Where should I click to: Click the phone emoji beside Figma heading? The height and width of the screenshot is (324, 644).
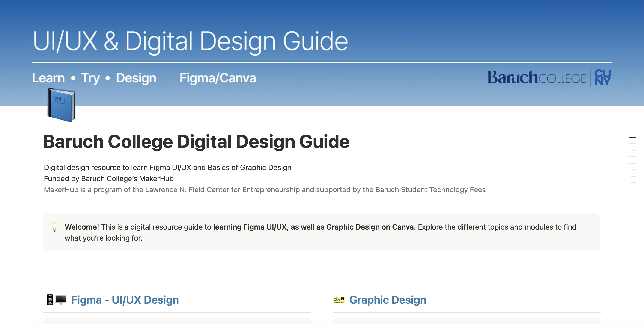(50, 300)
